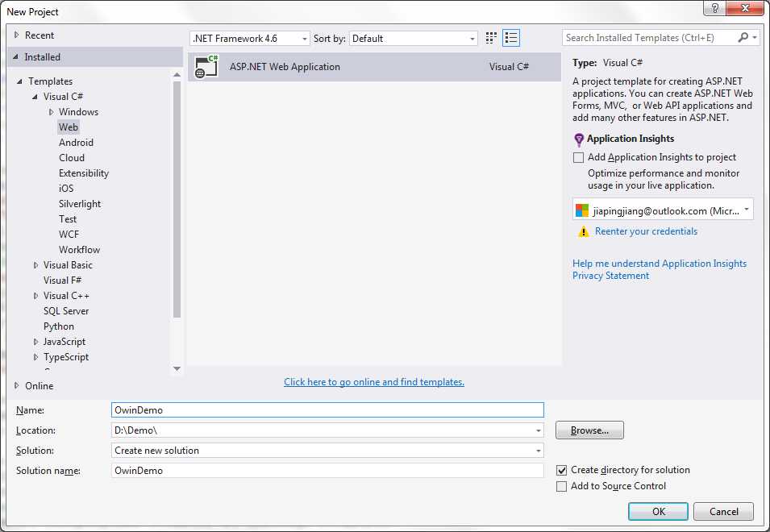
Task: Collapse the Templates tree node
Action: click(19, 81)
